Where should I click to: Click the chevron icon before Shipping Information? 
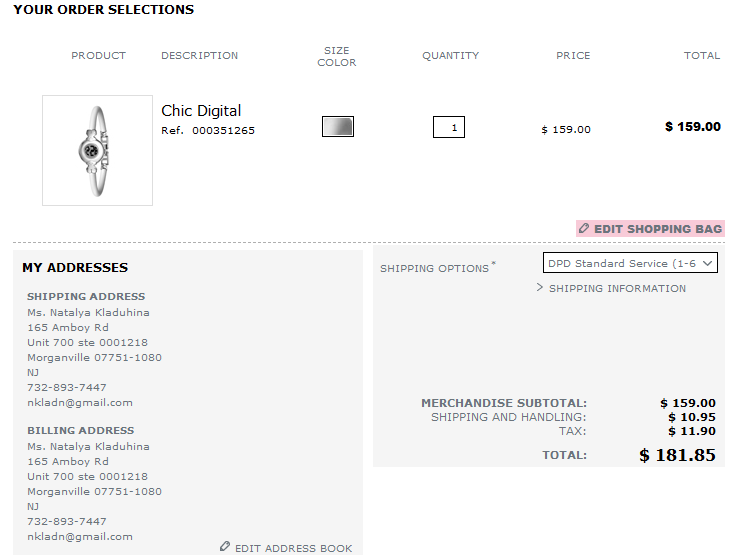point(540,287)
